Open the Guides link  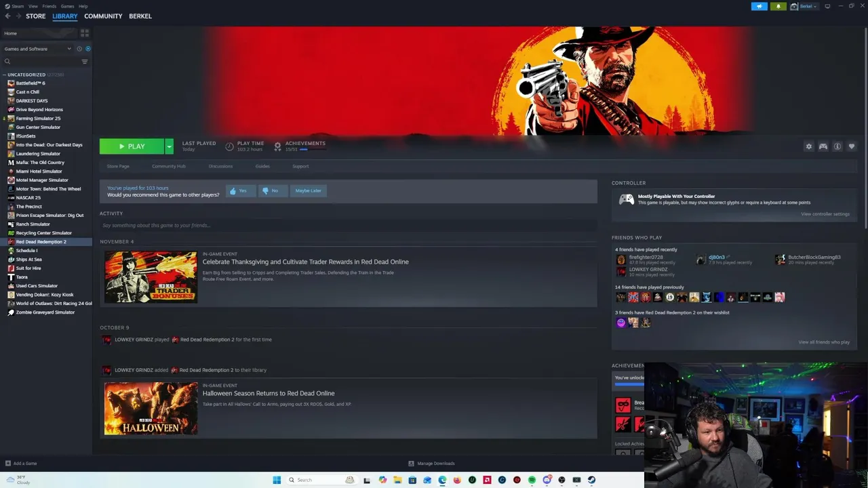(x=262, y=166)
